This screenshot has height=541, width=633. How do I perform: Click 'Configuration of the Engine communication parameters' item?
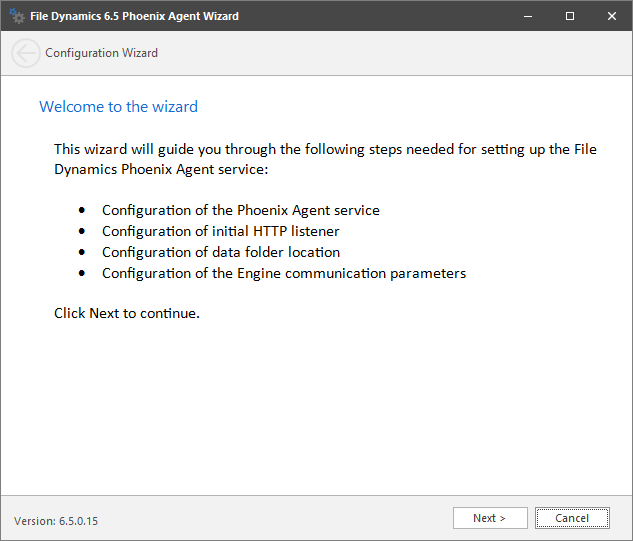284,273
